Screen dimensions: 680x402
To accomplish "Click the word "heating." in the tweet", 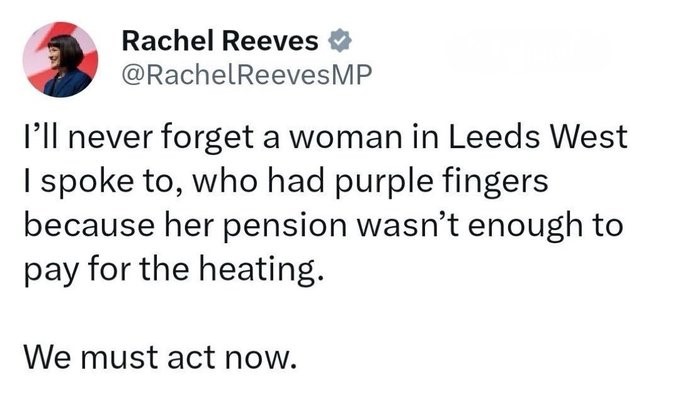I will (261, 269).
